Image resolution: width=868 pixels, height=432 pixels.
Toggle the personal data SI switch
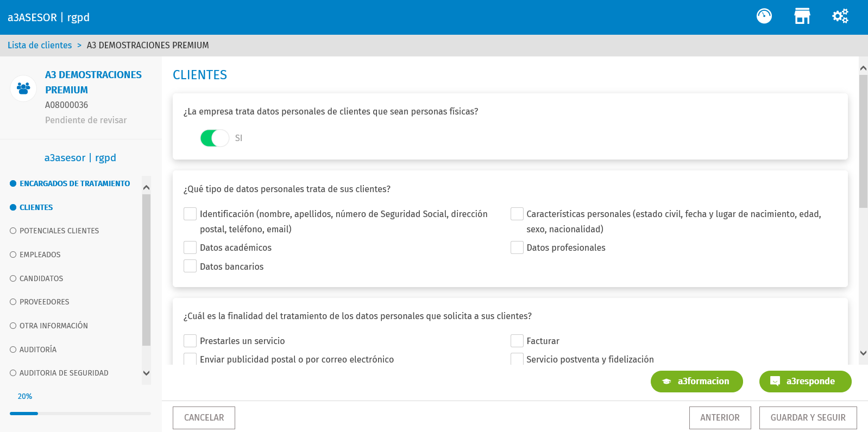click(x=215, y=138)
